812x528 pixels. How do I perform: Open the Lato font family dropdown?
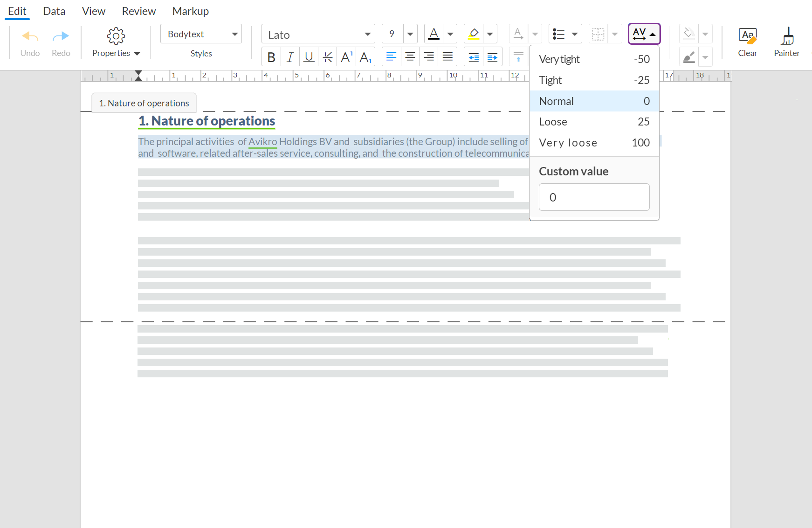pos(318,34)
